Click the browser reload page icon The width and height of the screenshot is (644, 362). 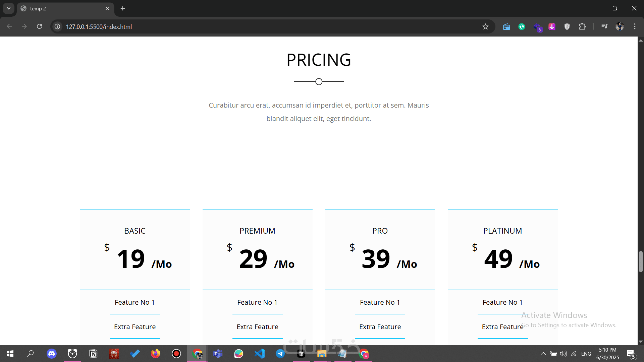39,26
